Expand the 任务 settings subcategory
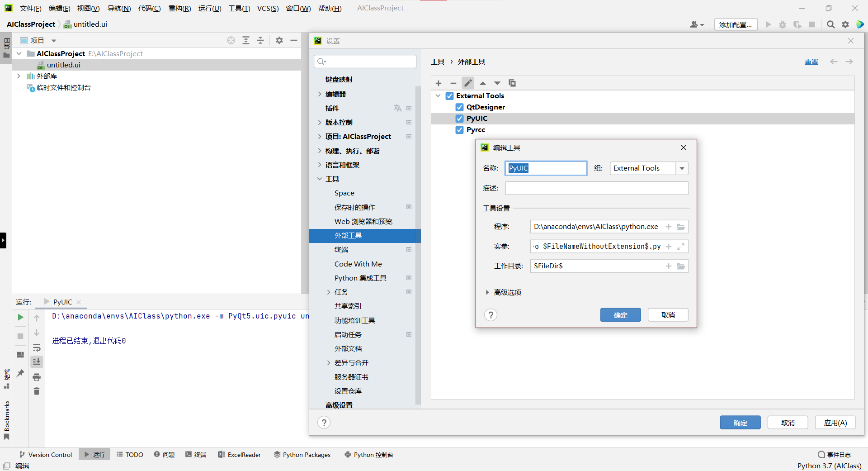The width and height of the screenshot is (868, 471). (329, 292)
